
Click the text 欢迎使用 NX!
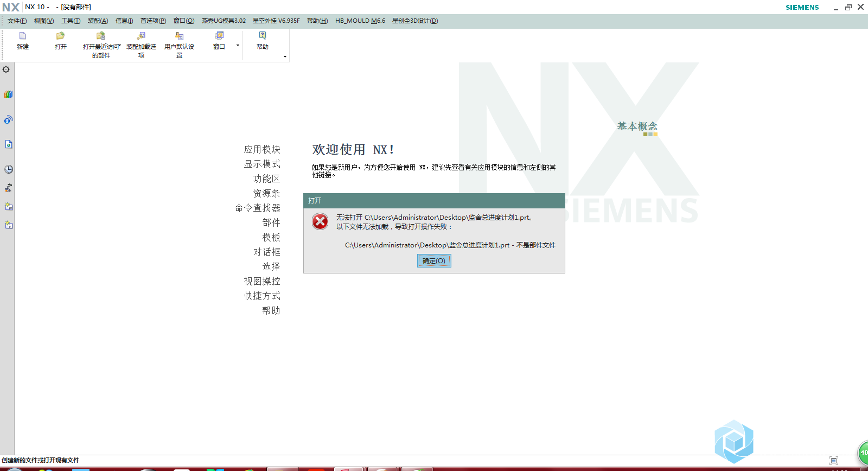pyautogui.click(x=353, y=150)
